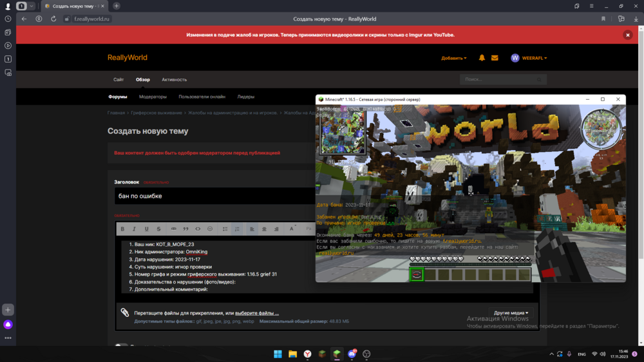Open forum messages via the envelope icon
Image resolution: width=644 pixels, height=362 pixels.
tap(495, 58)
